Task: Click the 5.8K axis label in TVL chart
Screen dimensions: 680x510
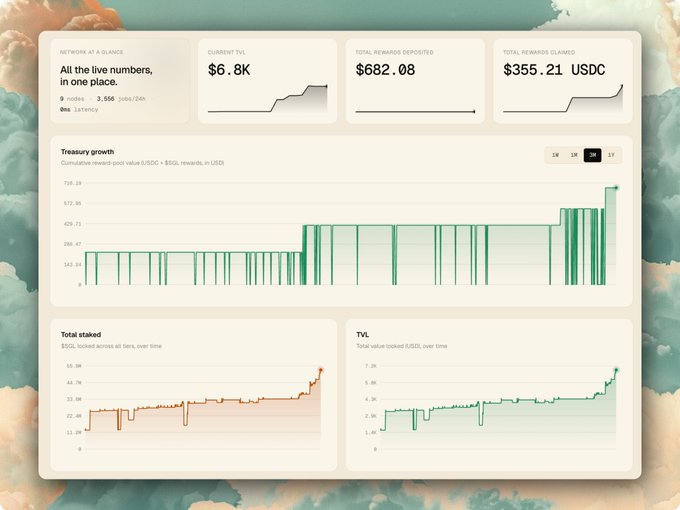Action: (371, 382)
